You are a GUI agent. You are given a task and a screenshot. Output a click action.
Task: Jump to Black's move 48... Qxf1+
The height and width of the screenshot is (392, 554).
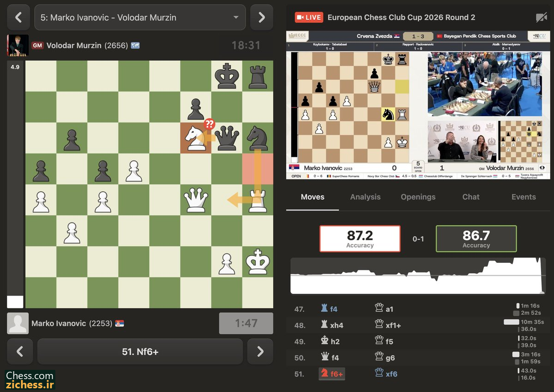(x=388, y=325)
